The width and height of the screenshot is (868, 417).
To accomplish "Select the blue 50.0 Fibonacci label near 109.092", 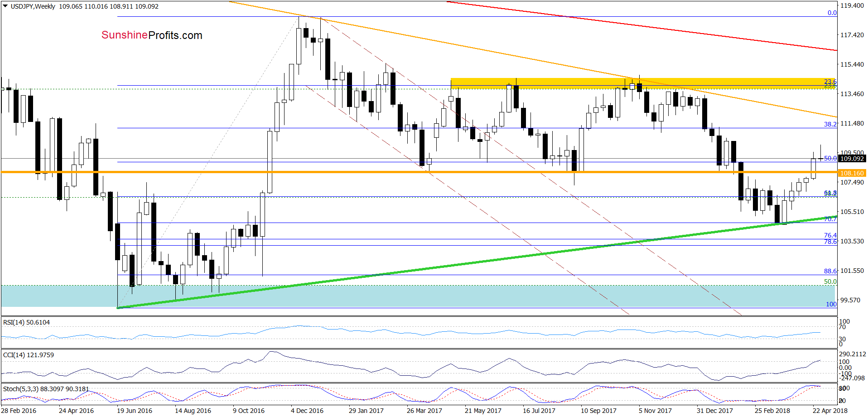I will coord(830,158).
